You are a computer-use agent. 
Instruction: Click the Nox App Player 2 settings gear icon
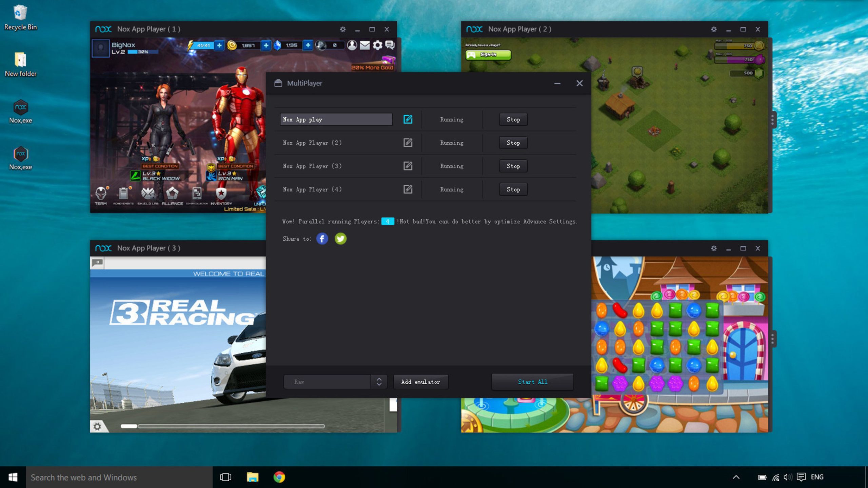pos(713,28)
